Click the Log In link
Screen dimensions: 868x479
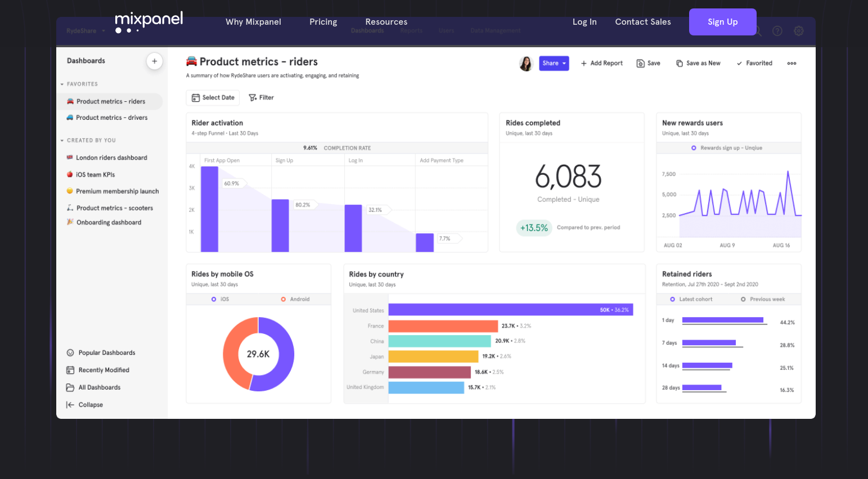click(584, 22)
